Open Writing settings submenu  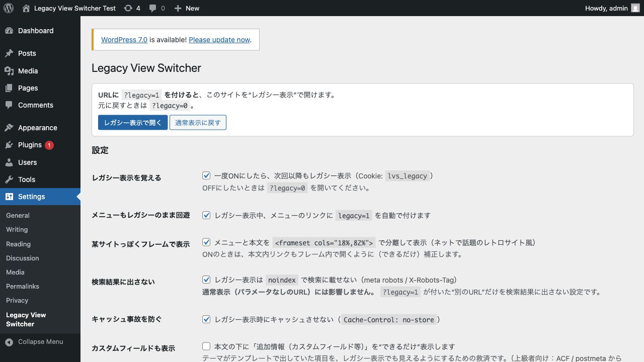point(40,229)
